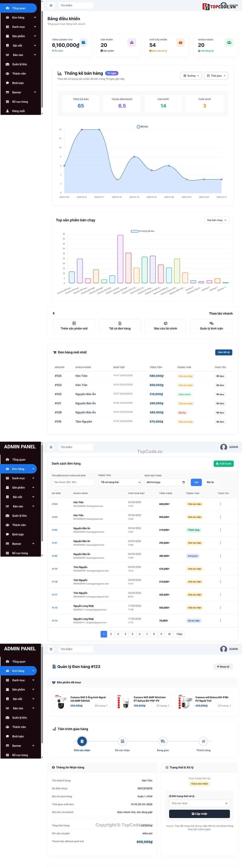Click the 2026-04-10 data point on line chart
The image size is (242, 868).
134,157
